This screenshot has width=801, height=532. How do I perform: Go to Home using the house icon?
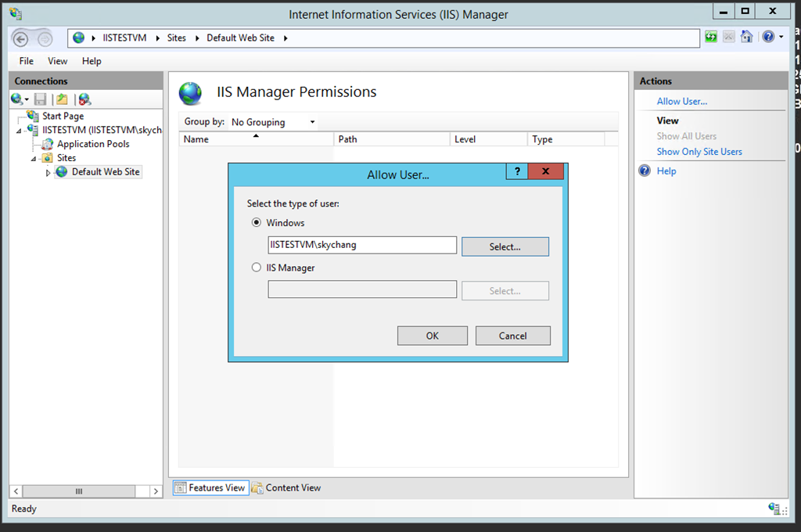(x=747, y=37)
